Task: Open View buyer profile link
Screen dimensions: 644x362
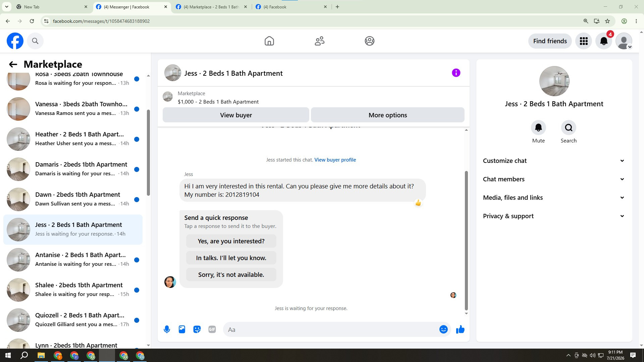Action: [335, 160]
